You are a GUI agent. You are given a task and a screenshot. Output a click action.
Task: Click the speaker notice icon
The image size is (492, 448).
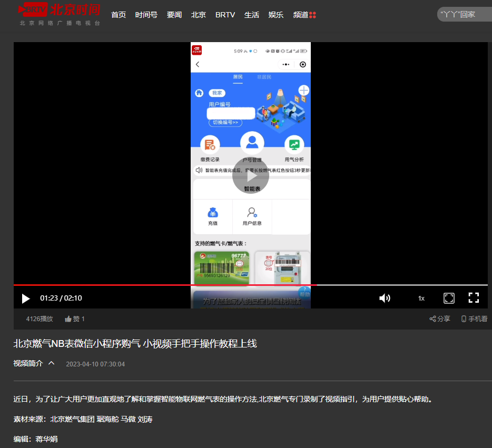point(199,170)
